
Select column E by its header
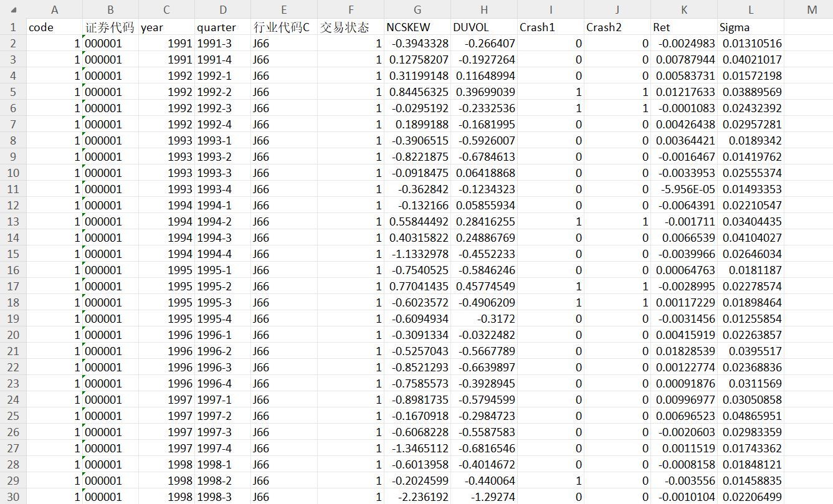(284, 9)
